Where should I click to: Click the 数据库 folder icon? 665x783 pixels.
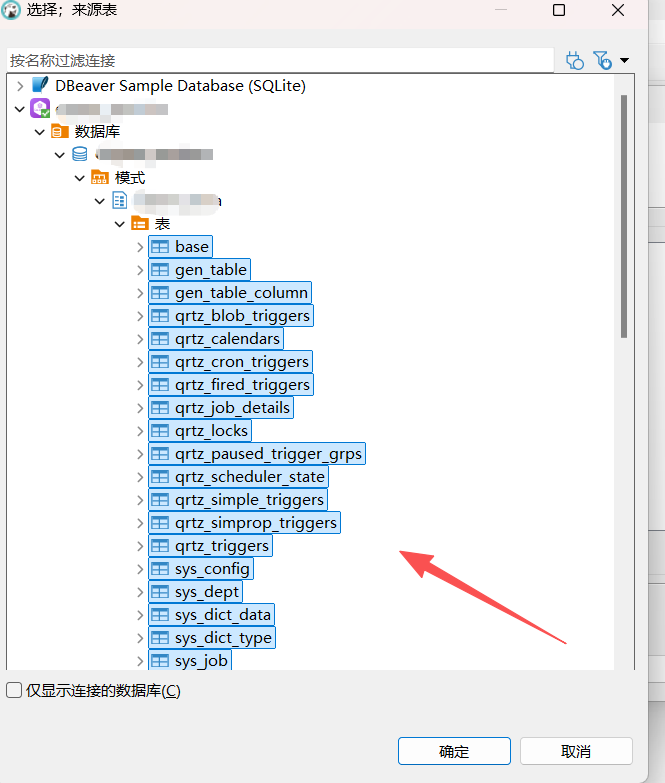[60, 132]
